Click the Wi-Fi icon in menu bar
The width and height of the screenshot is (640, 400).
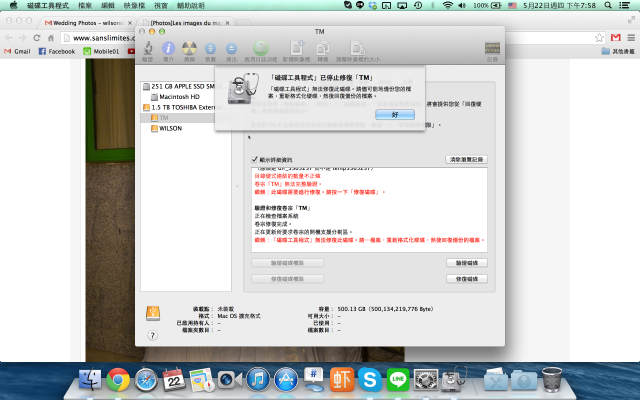click(448, 5)
